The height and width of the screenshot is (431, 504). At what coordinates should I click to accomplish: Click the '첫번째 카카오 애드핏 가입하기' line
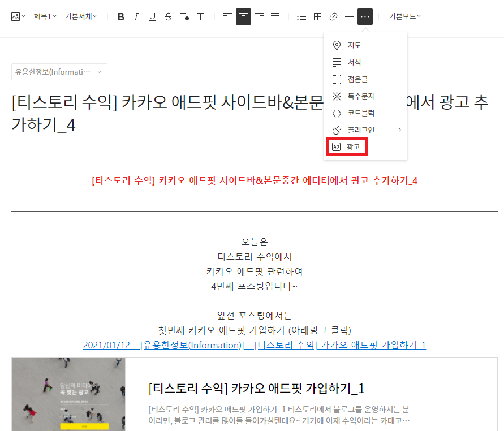click(x=254, y=330)
